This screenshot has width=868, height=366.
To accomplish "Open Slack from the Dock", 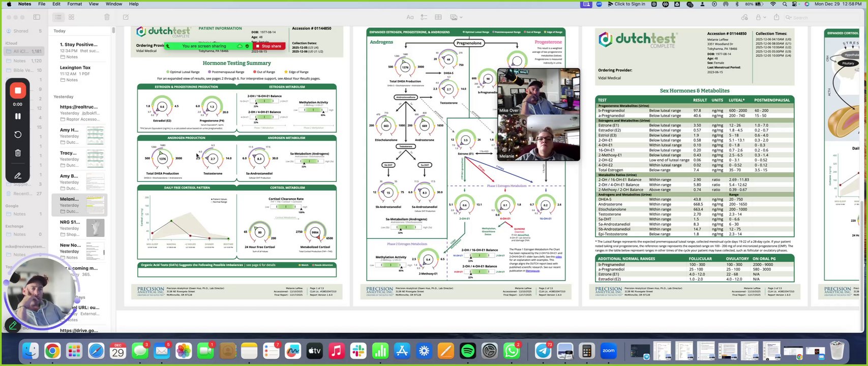I will (x=358, y=351).
